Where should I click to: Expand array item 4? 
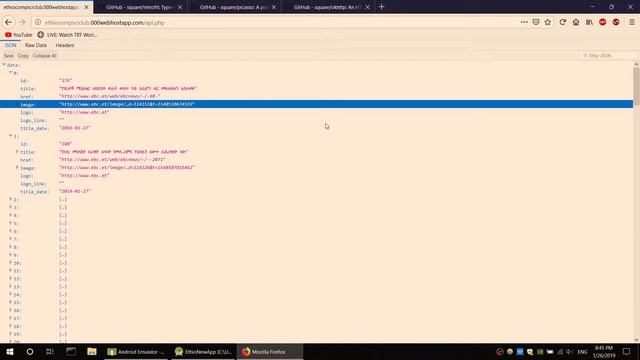pyautogui.click(x=11, y=215)
